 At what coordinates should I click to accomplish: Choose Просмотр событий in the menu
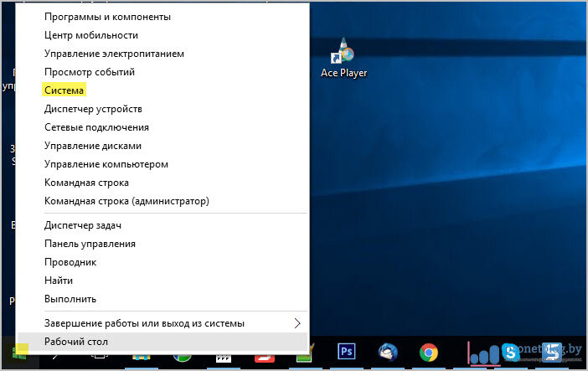click(x=162, y=72)
